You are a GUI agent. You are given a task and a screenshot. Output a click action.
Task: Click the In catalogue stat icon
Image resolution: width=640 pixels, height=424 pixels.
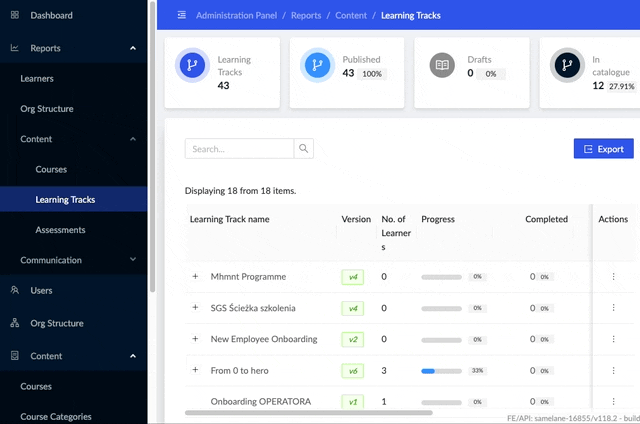coord(566,66)
